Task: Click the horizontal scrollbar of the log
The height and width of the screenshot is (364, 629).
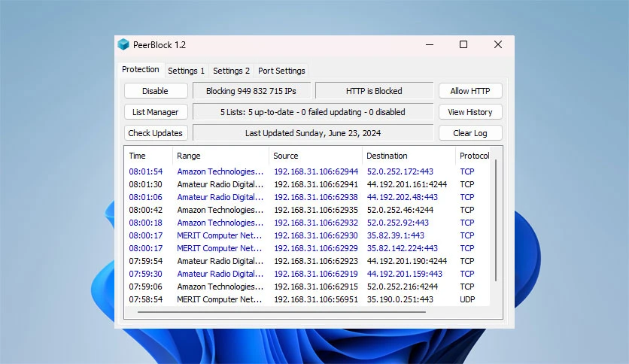Action: click(x=281, y=311)
